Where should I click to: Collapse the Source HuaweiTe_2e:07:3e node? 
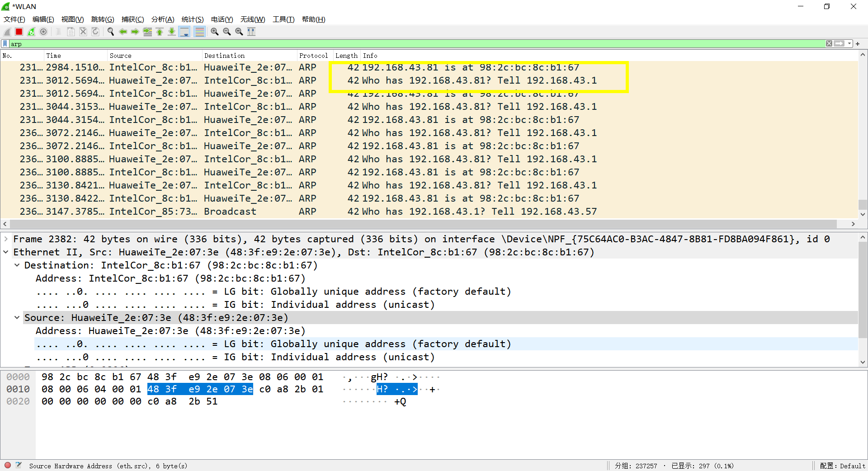coord(17,318)
